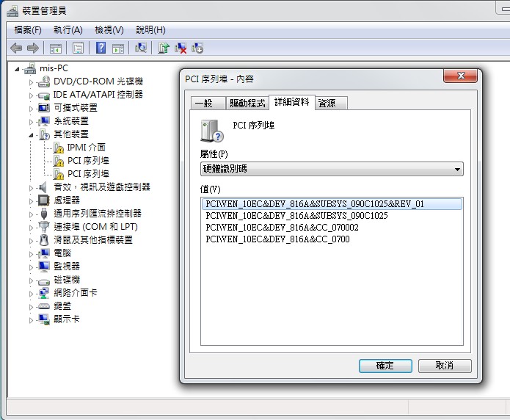Select hardware ID ending SUBSYS_090C1025
The image size is (510, 420).
[x=296, y=216]
